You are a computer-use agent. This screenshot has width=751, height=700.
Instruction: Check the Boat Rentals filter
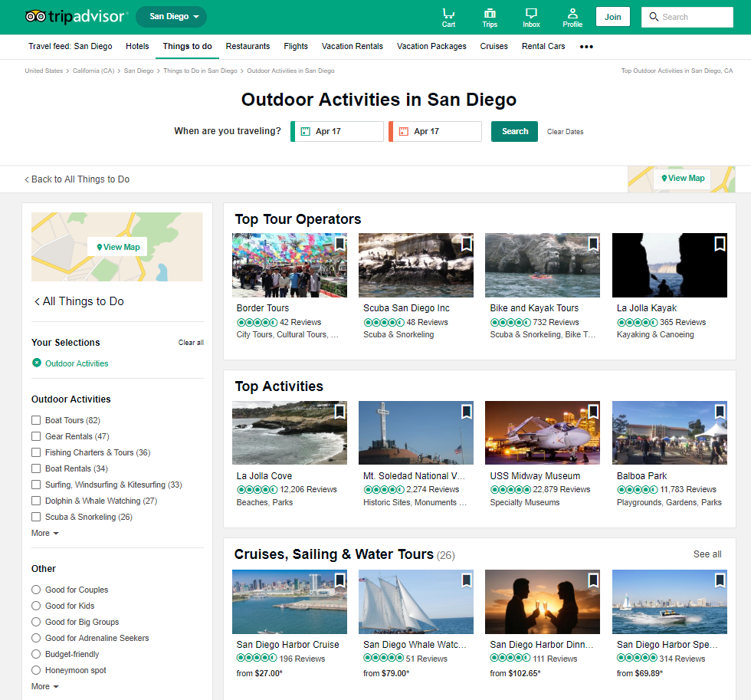(36, 468)
